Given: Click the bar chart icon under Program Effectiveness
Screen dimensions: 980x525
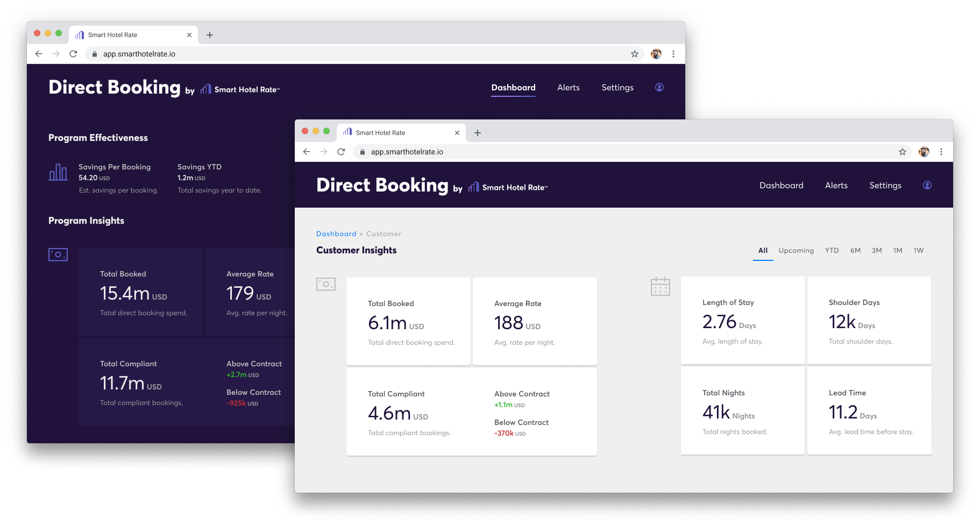Looking at the screenshot, I should (x=58, y=172).
